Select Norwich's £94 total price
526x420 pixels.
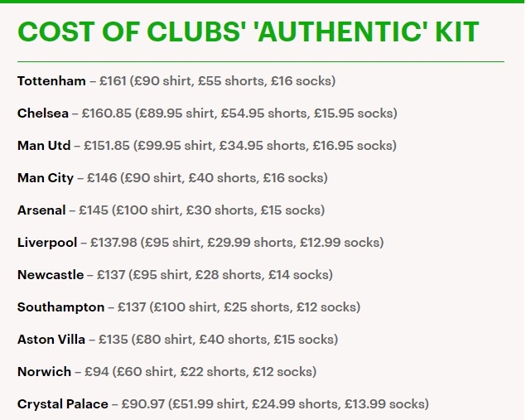(97, 372)
